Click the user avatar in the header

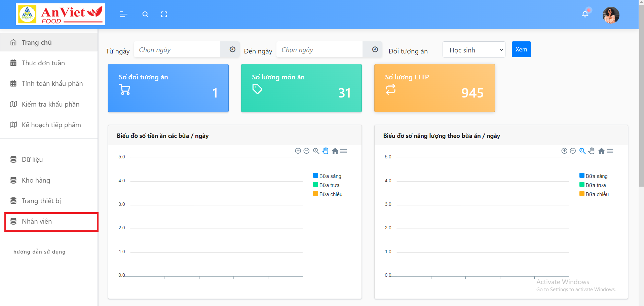611,15
